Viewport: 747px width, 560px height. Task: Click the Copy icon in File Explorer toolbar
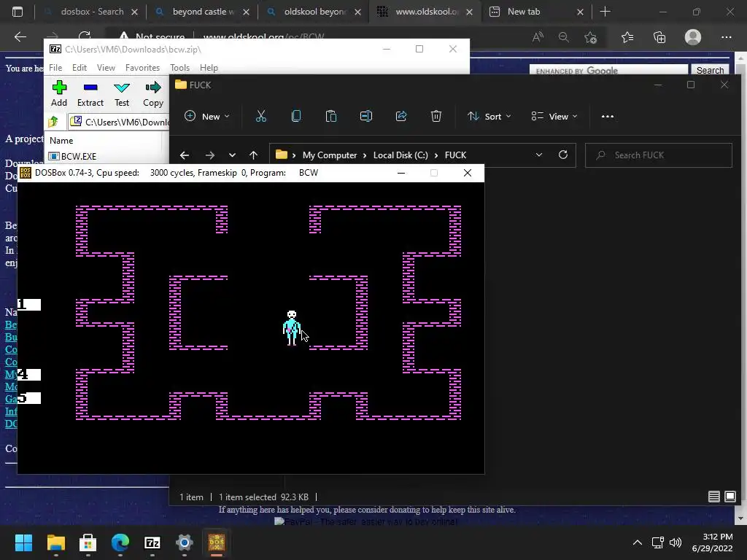pos(296,116)
